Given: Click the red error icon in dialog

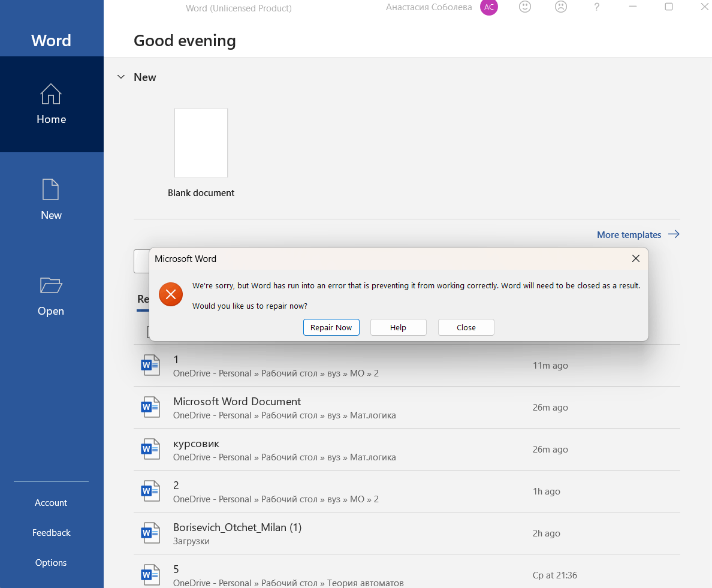Looking at the screenshot, I should pos(171,294).
